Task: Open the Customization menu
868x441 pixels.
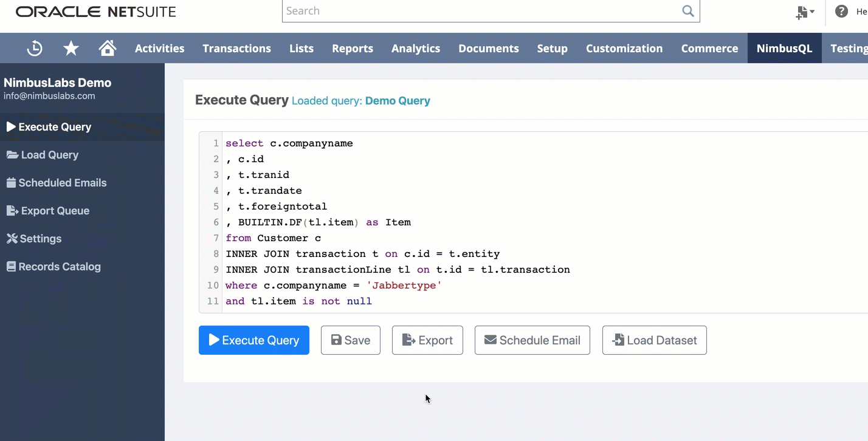Action: 624,49
